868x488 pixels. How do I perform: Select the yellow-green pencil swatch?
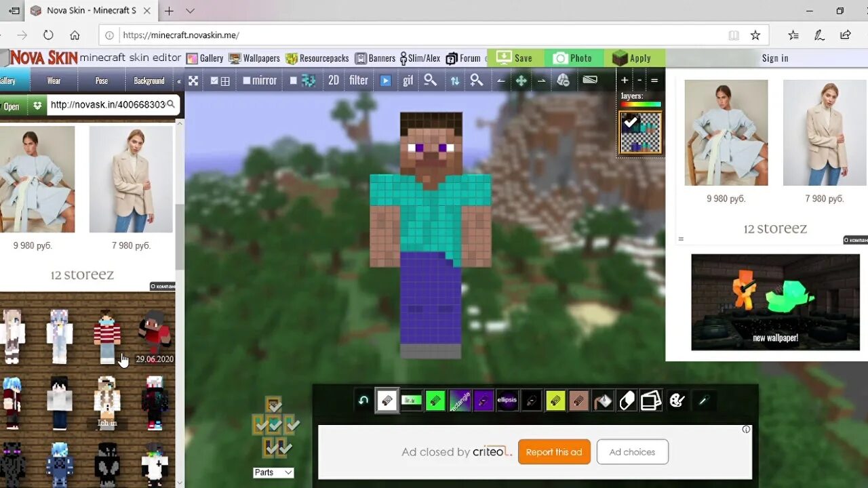pyautogui.click(x=555, y=401)
